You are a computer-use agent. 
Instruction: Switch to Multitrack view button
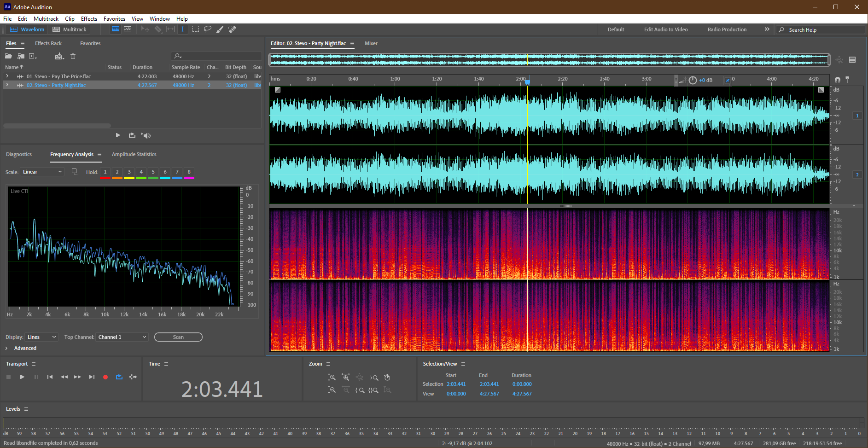(x=70, y=29)
